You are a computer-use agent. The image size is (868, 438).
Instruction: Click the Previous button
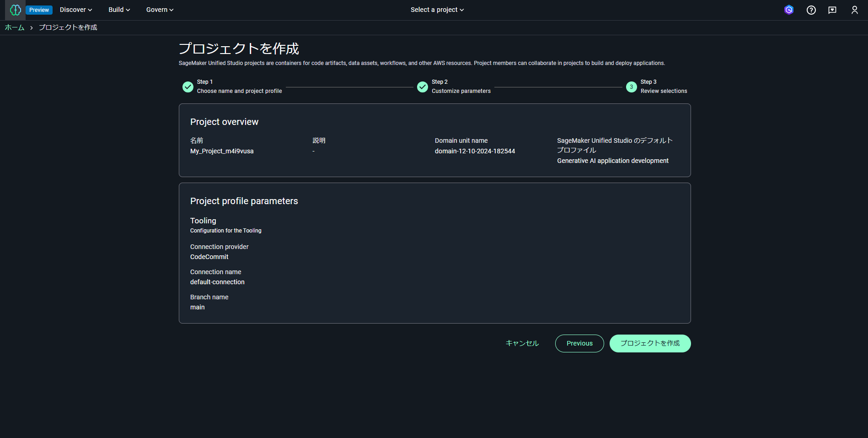(x=579, y=343)
